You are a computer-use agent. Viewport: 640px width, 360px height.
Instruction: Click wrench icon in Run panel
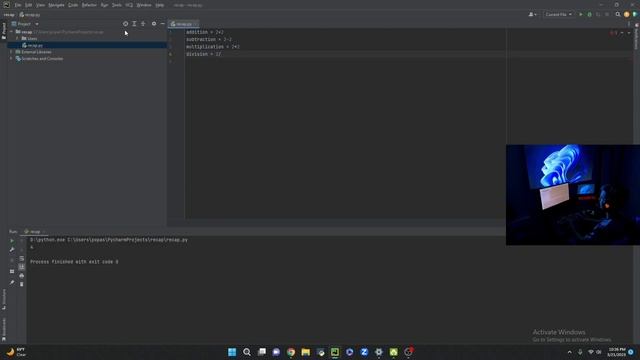(x=12, y=249)
